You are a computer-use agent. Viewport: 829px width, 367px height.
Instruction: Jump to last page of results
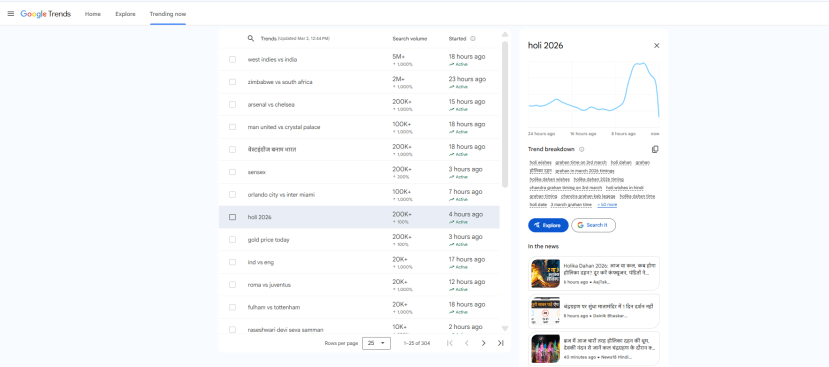click(x=500, y=343)
